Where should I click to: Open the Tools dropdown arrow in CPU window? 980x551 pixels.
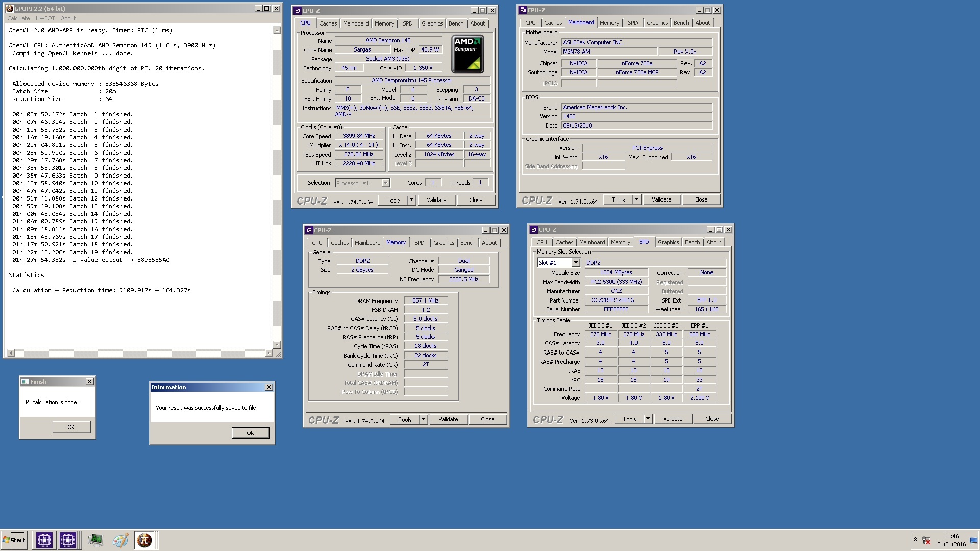[x=411, y=200]
